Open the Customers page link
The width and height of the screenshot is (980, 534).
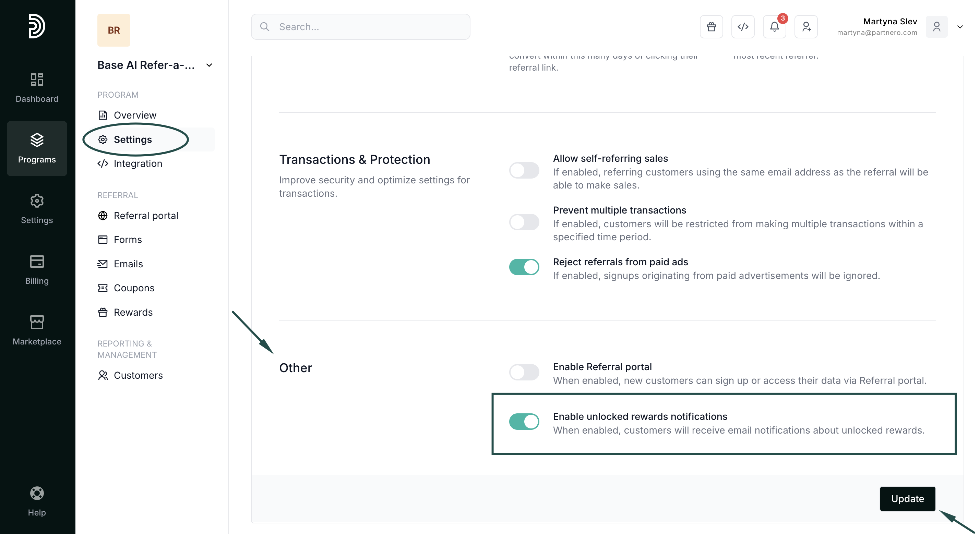point(138,375)
